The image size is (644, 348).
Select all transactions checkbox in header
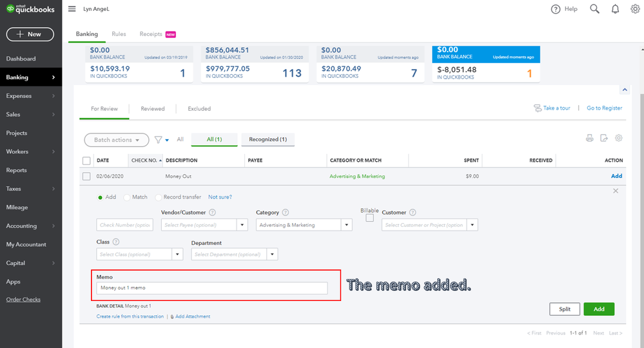pos(86,160)
